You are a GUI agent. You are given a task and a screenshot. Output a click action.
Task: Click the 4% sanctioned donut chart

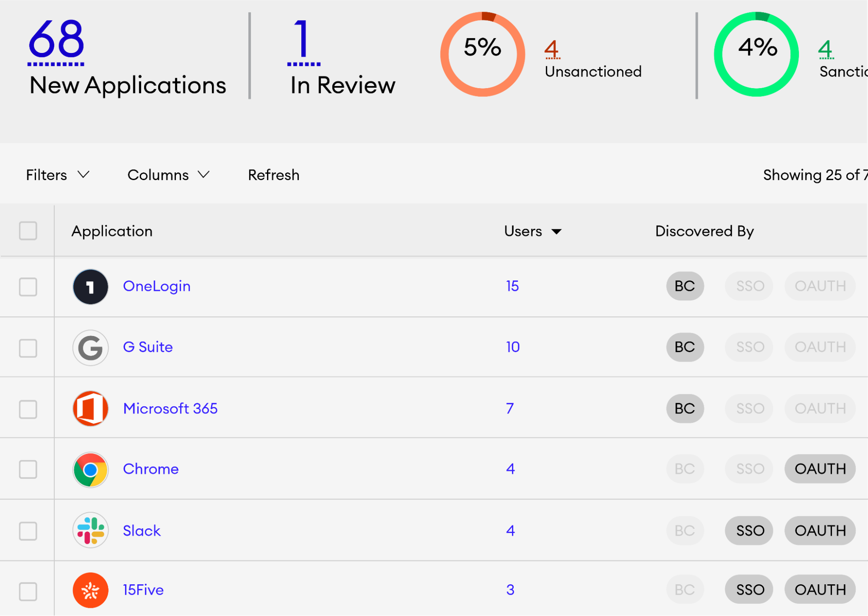point(756,54)
